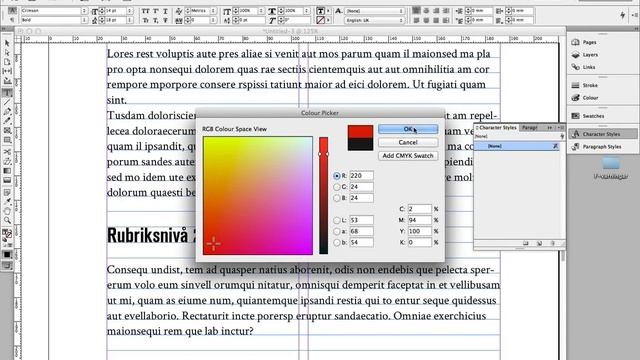Select the Eyedropper tool
This screenshot has height=360, width=640.
coord(7,202)
